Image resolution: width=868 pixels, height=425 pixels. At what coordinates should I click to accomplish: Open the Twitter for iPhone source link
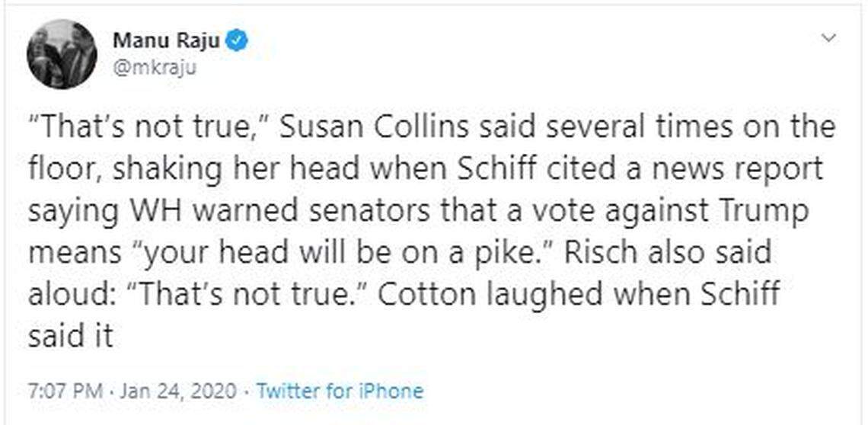pos(340,391)
